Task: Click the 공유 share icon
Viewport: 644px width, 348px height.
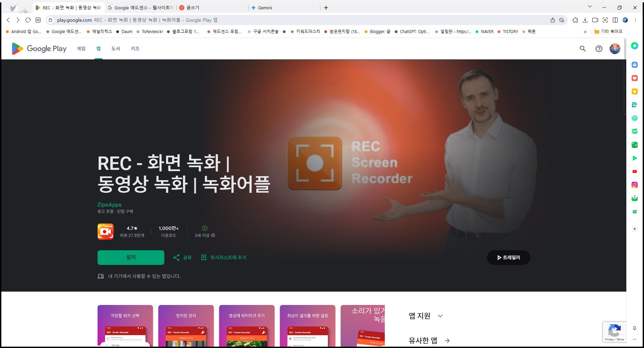Action: coord(177,257)
